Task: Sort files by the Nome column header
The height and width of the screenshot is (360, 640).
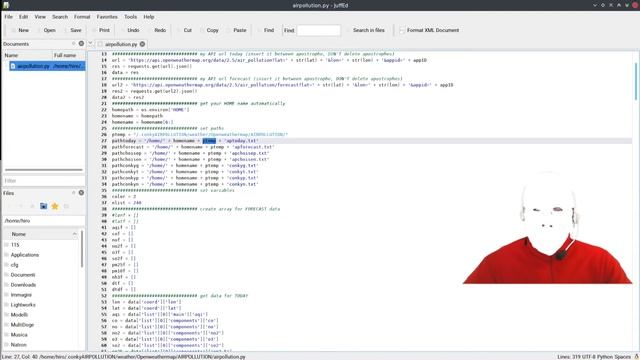Action: pos(40,234)
